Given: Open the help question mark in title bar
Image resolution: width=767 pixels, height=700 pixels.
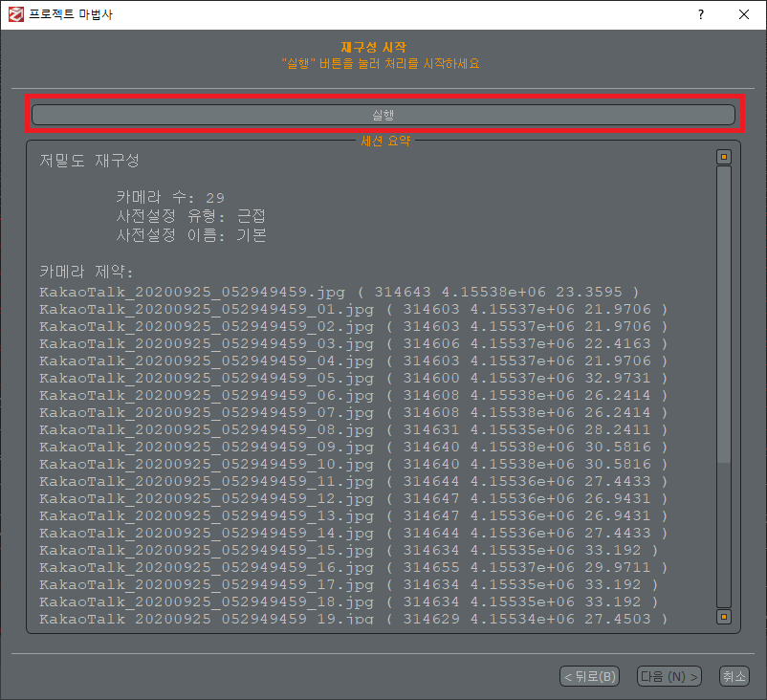Looking at the screenshot, I should (701, 14).
